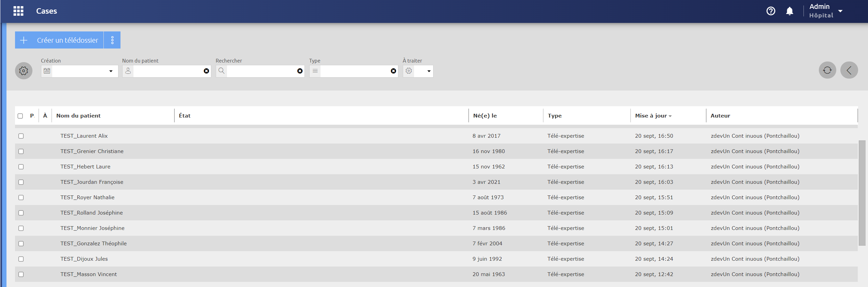
Task: Sort by Mise à jour column
Action: pyautogui.click(x=653, y=115)
